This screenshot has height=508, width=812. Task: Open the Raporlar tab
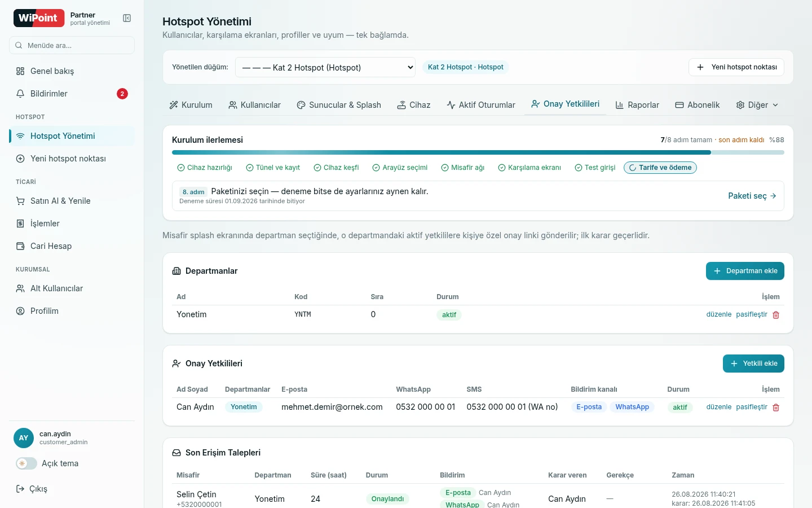[x=637, y=105]
